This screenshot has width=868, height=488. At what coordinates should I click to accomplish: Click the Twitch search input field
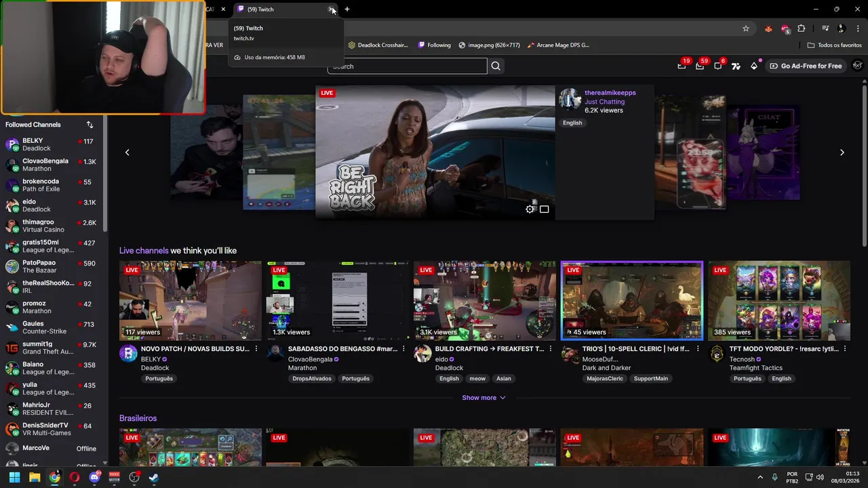[x=407, y=66]
